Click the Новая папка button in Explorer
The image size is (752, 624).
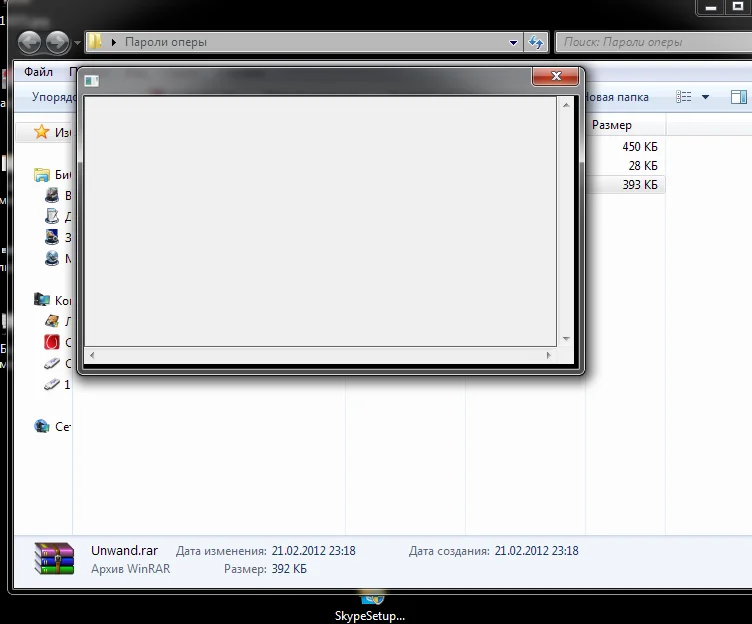pyautogui.click(x=616, y=97)
